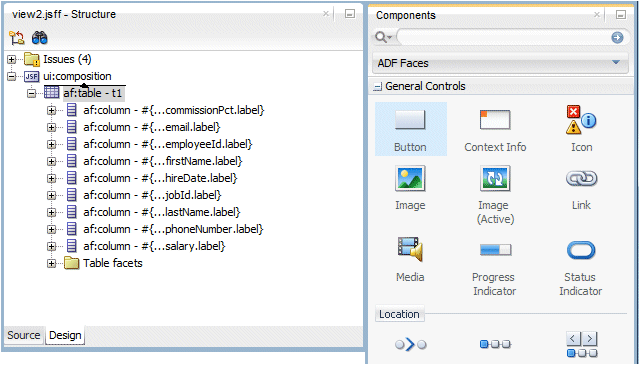
Task: Expand the phoneNumber.label column node
Action: point(51,229)
